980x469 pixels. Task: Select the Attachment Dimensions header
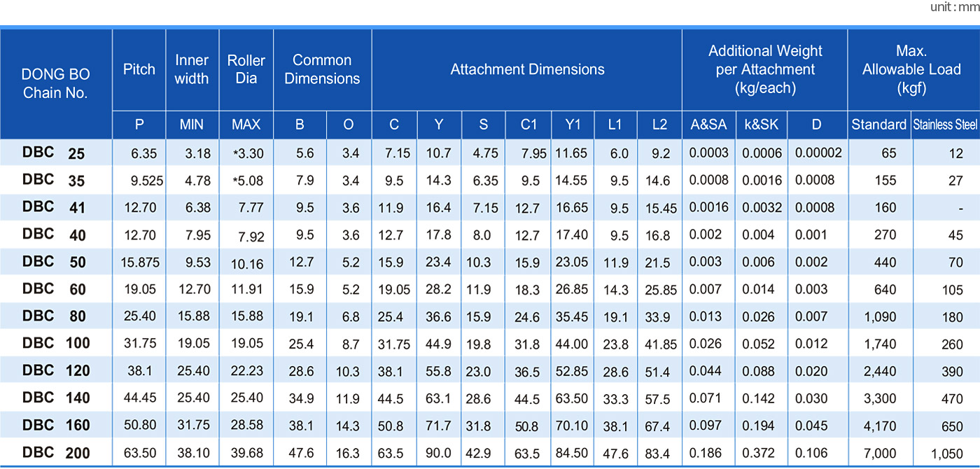pos(527,69)
